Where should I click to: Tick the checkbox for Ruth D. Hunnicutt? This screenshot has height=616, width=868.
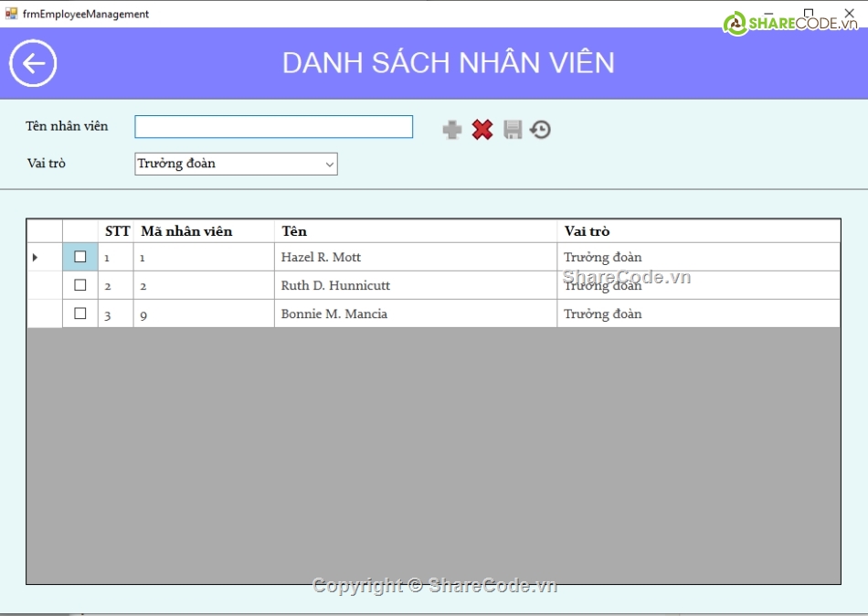pos(80,285)
